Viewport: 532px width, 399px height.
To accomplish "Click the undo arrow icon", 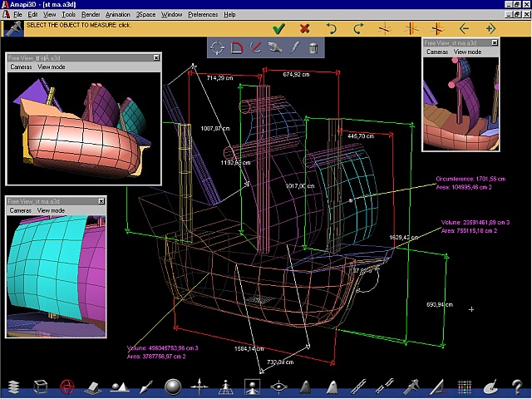I will pos(332,28).
